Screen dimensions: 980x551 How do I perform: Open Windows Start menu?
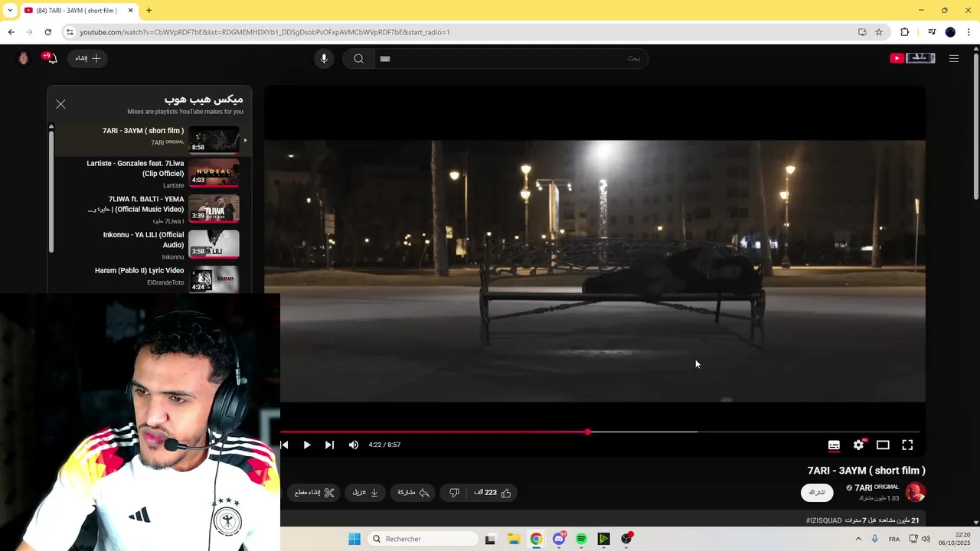point(354,539)
